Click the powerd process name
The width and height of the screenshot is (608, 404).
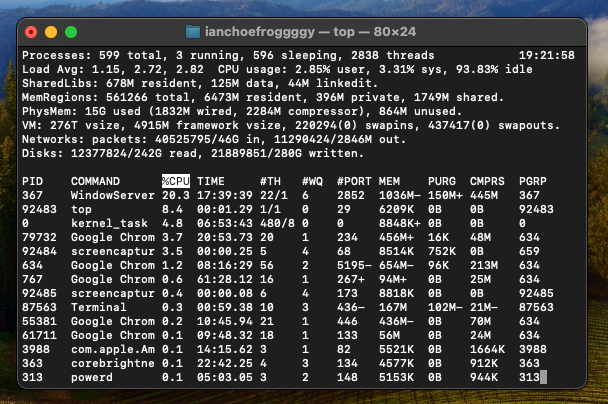pos(91,376)
